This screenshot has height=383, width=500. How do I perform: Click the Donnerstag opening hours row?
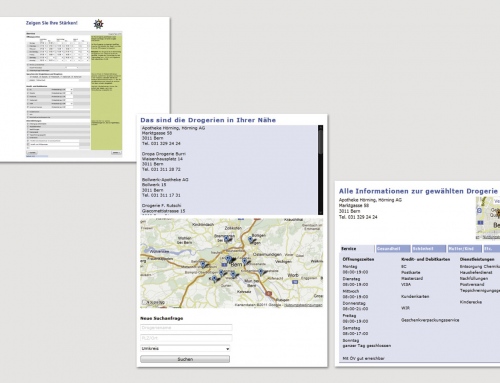coord(355,306)
